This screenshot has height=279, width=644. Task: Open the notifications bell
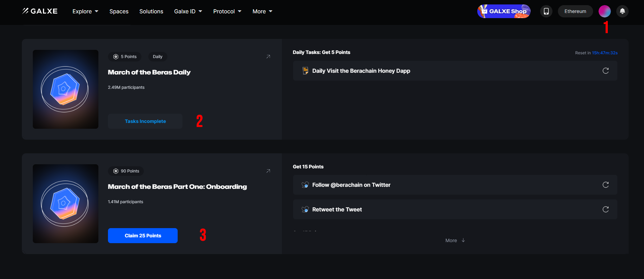click(x=622, y=11)
